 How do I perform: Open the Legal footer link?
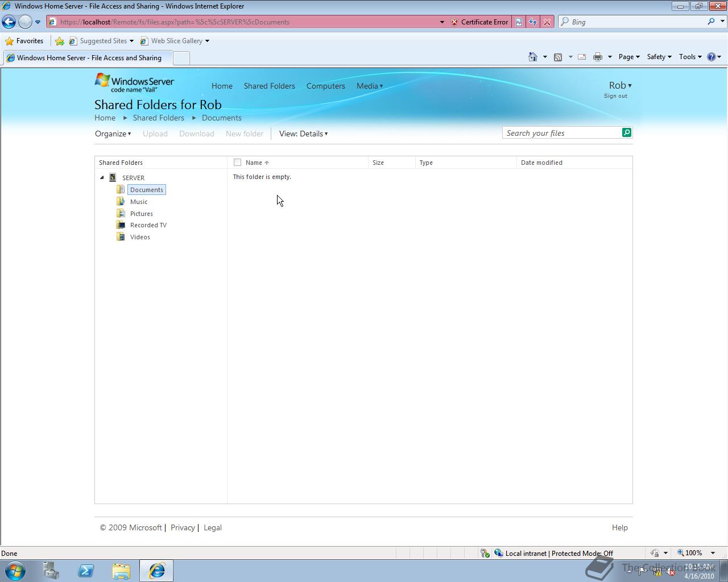(x=213, y=527)
